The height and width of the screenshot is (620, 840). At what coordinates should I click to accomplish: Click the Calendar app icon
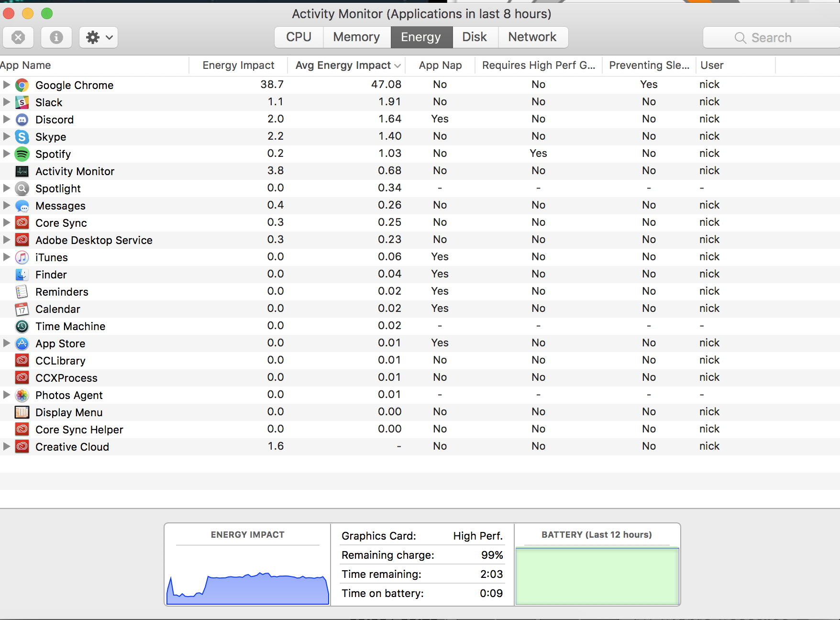tap(22, 309)
